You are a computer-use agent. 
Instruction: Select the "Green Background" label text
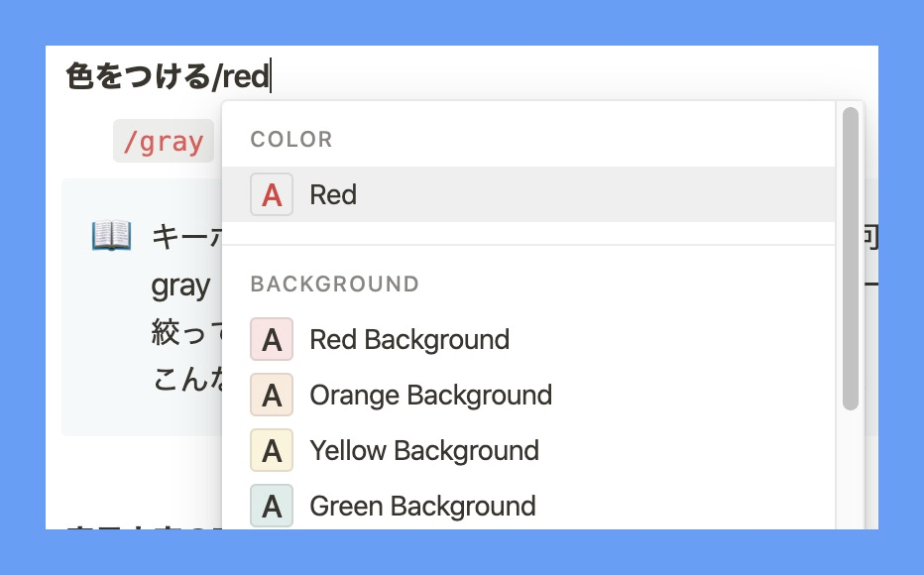pyautogui.click(x=422, y=507)
